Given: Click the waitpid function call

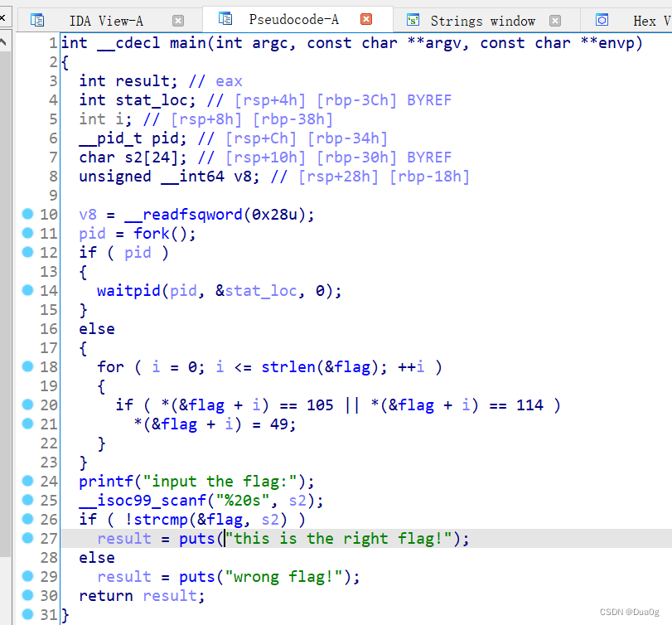Looking at the screenshot, I should point(129,290).
